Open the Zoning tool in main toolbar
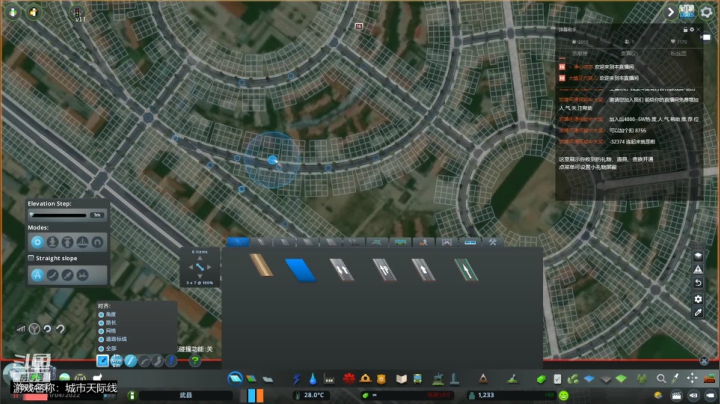 (x=251, y=379)
